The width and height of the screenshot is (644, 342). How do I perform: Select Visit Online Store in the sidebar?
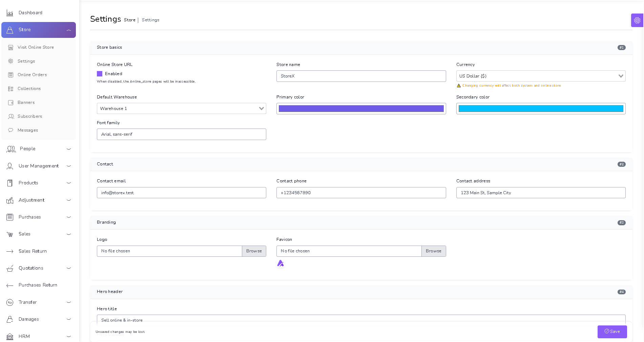(x=36, y=47)
